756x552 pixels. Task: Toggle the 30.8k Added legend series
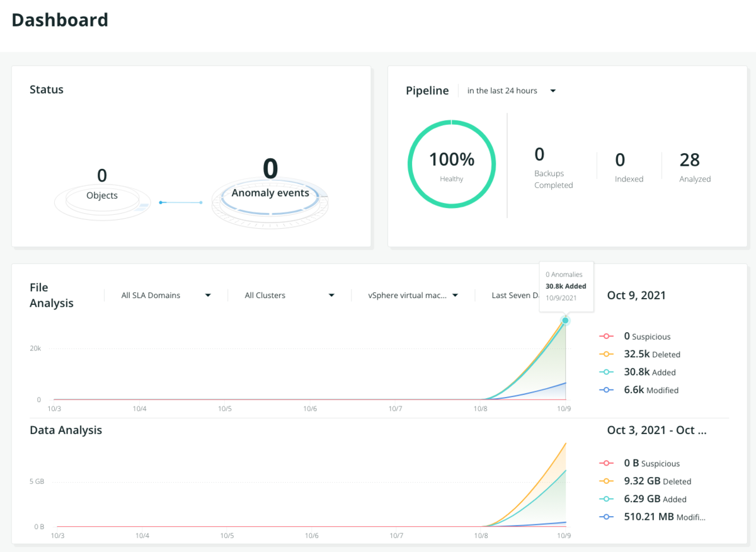[637, 372]
